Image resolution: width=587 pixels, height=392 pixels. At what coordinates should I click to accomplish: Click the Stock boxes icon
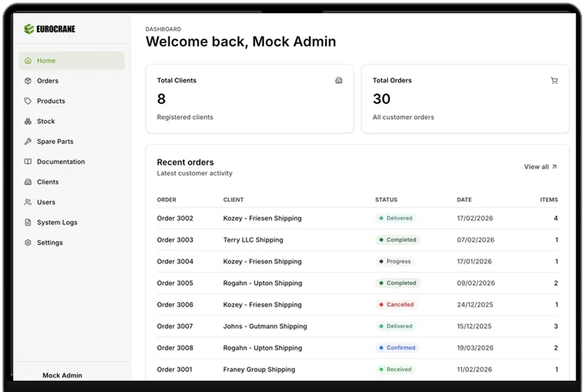coord(28,121)
